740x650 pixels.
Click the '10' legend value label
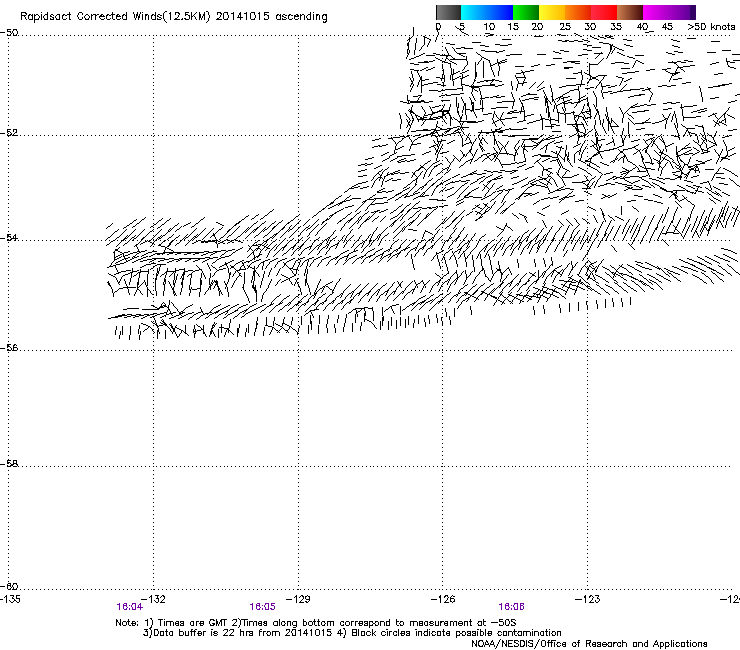tap(489, 27)
